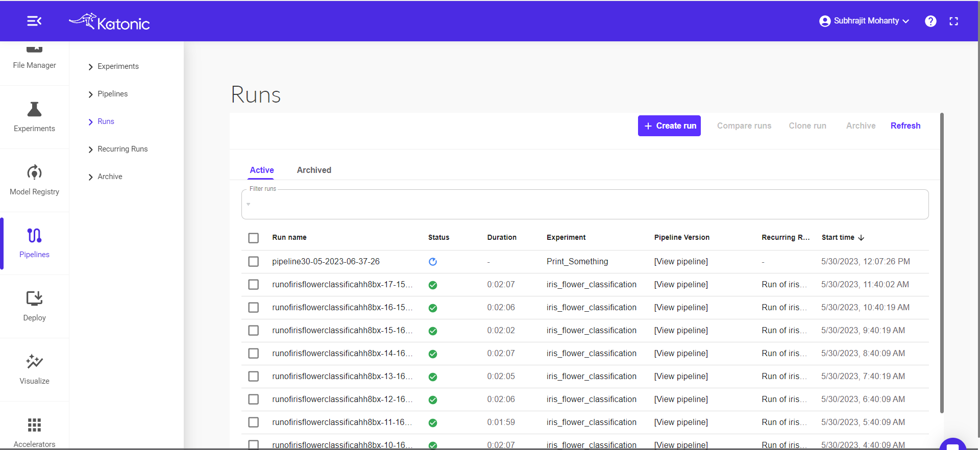The image size is (980, 450).
Task: Expand the Experiments submenu chevron
Action: coord(90,67)
